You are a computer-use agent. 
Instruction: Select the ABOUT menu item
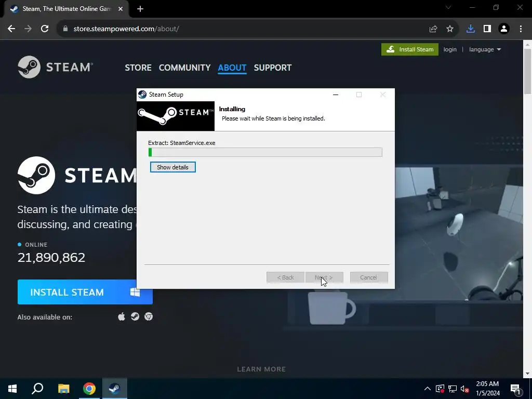(232, 68)
